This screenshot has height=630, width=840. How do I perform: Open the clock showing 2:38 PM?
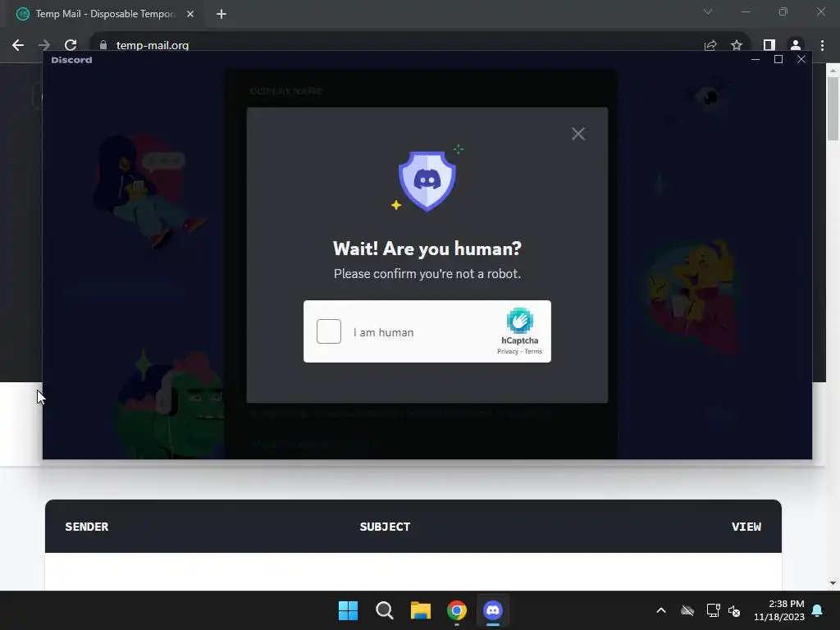click(x=779, y=610)
